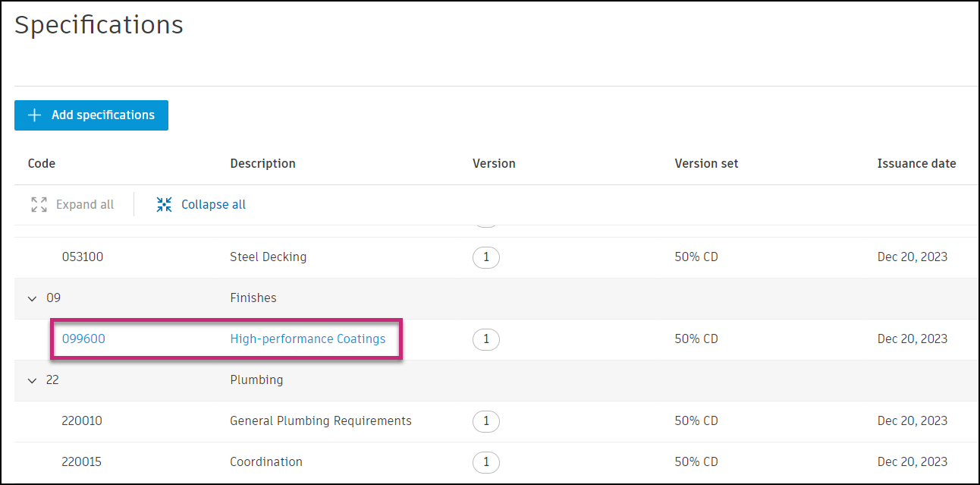980x485 pixels.
Task: Open version 1 badge for Steel Decking
Action: point(485,257)
